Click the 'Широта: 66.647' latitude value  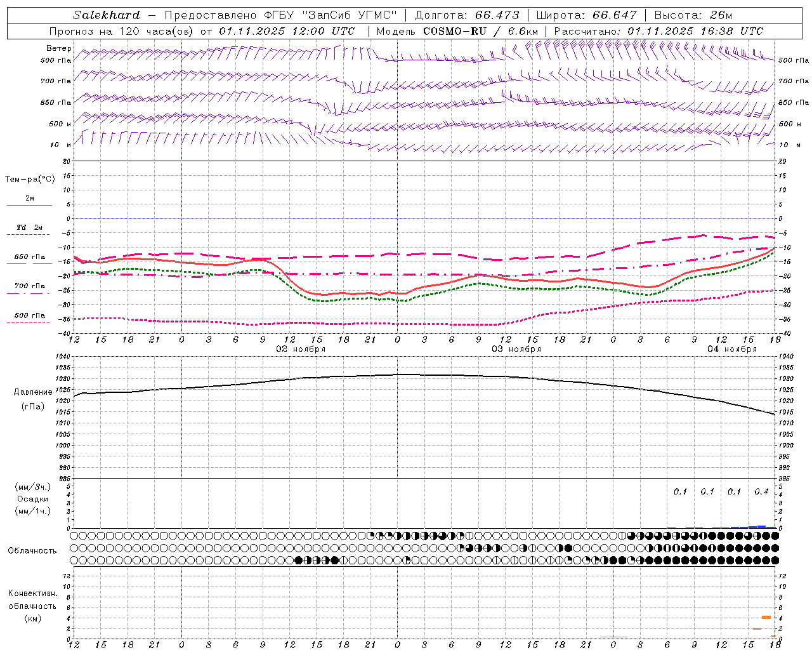click(x=587, y=15)
